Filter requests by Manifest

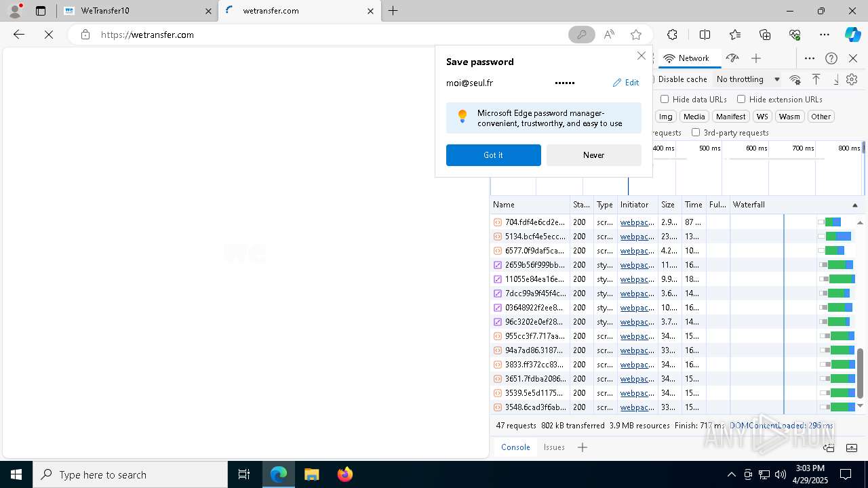(730, 117)
